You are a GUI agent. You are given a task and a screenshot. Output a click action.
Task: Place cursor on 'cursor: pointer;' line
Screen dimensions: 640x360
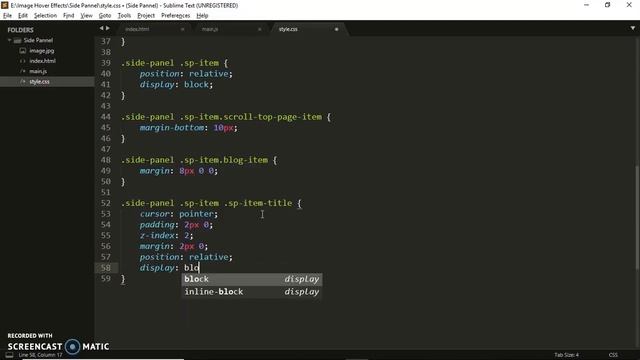coord(179,214)
